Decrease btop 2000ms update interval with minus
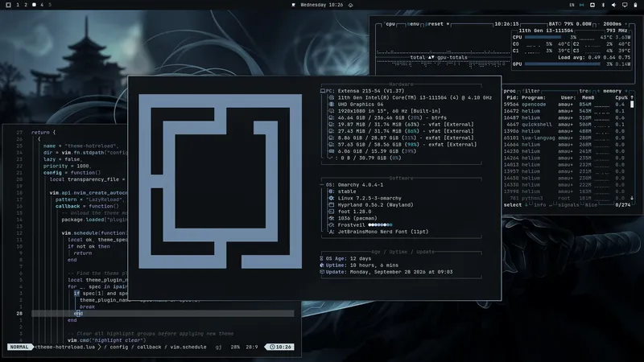644x362 pixels. (598, 24)
